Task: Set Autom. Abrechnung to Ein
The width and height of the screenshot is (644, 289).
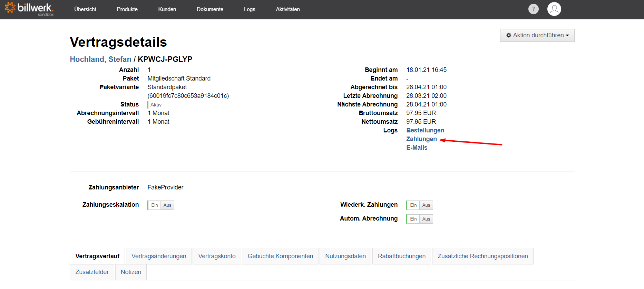Action: 413,219
